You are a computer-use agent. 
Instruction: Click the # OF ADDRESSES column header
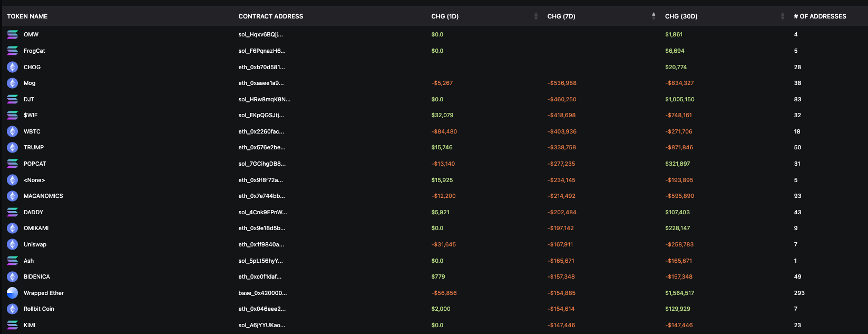click(820, 16)
